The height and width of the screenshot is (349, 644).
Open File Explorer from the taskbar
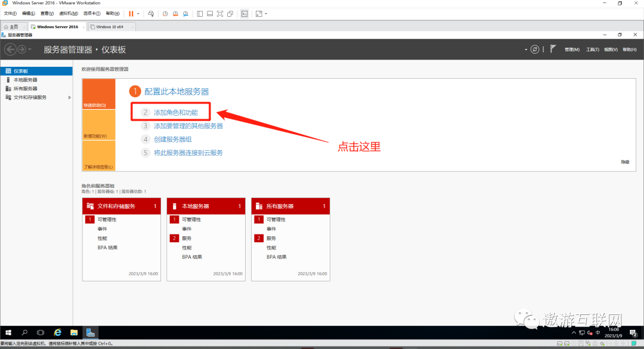point(74,332)
